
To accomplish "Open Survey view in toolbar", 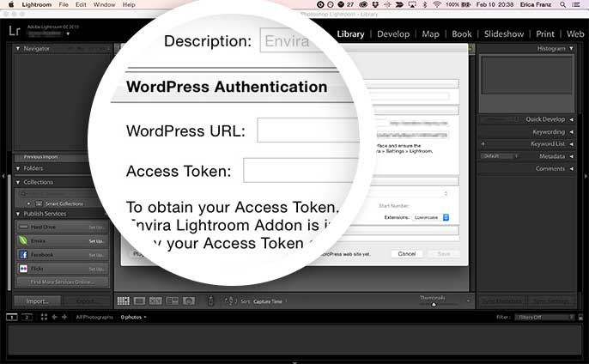I will click(x=172, y=300).
